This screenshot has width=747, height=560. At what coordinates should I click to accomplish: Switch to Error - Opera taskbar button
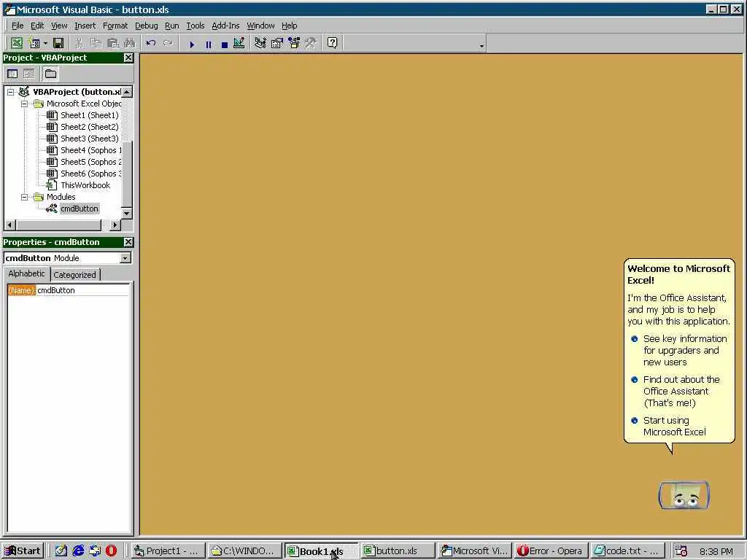[x=550, y=551]
